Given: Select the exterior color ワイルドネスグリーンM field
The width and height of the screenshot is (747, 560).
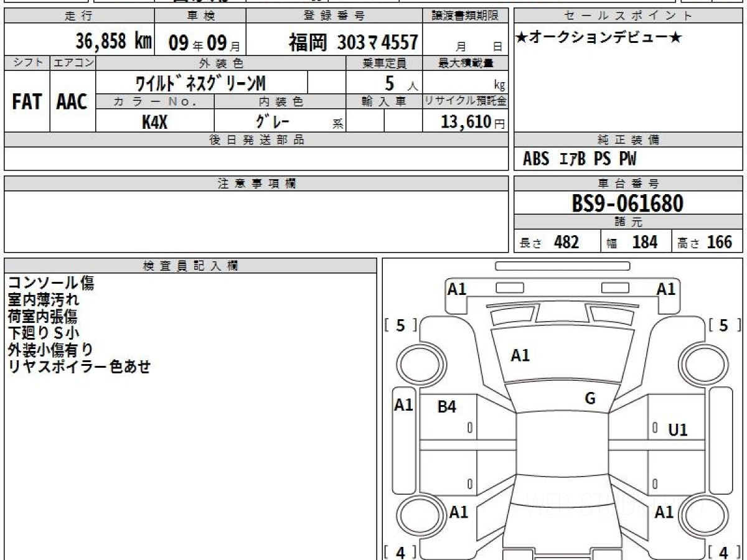Looking at the screenshot, I should pos(201,82).
